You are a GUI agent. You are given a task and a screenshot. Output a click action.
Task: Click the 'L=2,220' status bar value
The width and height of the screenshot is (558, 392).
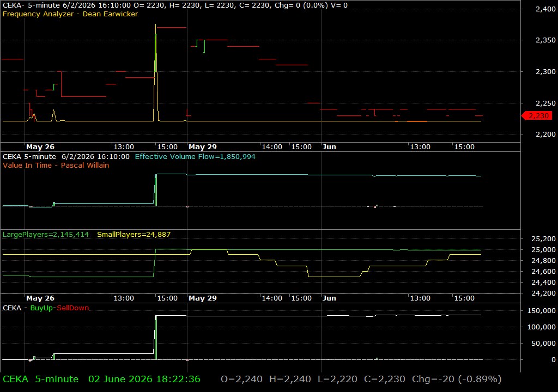click(x=337, y=379)
